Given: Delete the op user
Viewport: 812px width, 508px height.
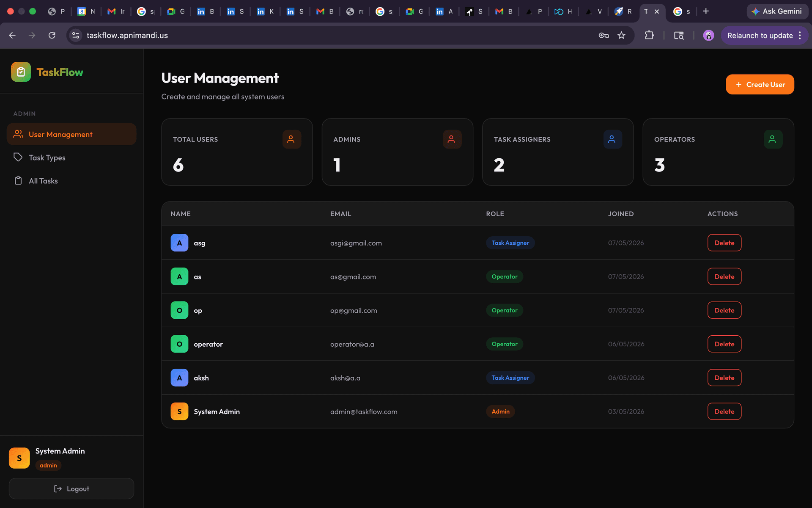Looking at the screenshot, I should click(x=724, y=310).
